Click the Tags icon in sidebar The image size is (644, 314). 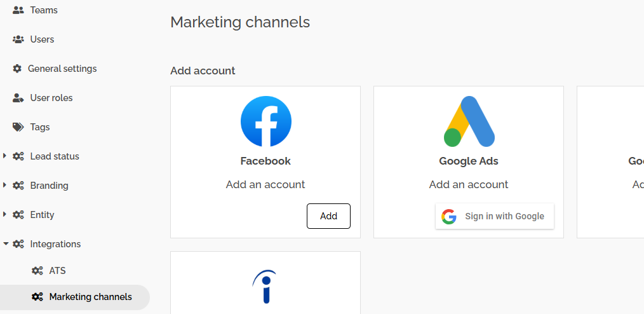(18, 127)
